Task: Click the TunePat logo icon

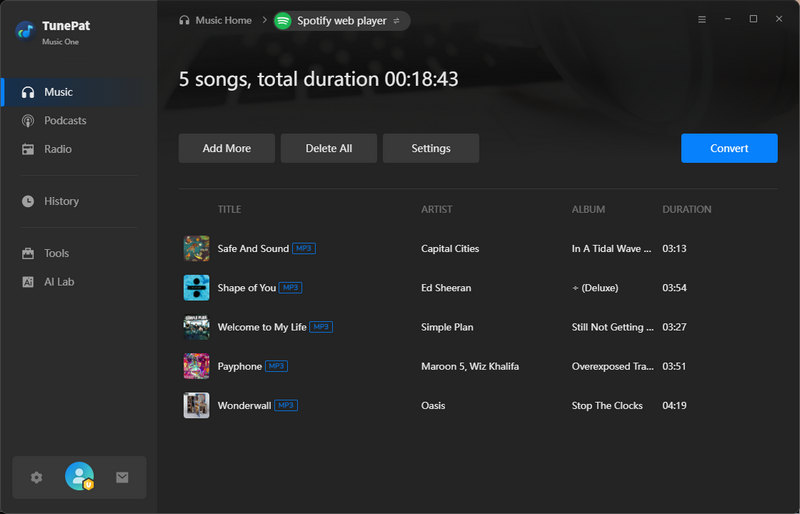Action: [x=24, y=31]
